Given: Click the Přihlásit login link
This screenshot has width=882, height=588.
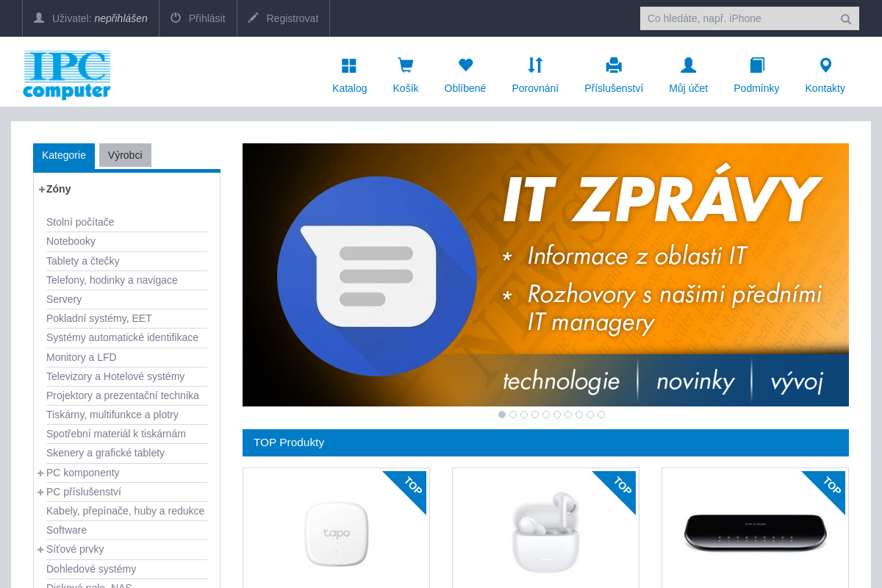Looking at the screenshot, I should pyautogui.click(x=207, y=18).
